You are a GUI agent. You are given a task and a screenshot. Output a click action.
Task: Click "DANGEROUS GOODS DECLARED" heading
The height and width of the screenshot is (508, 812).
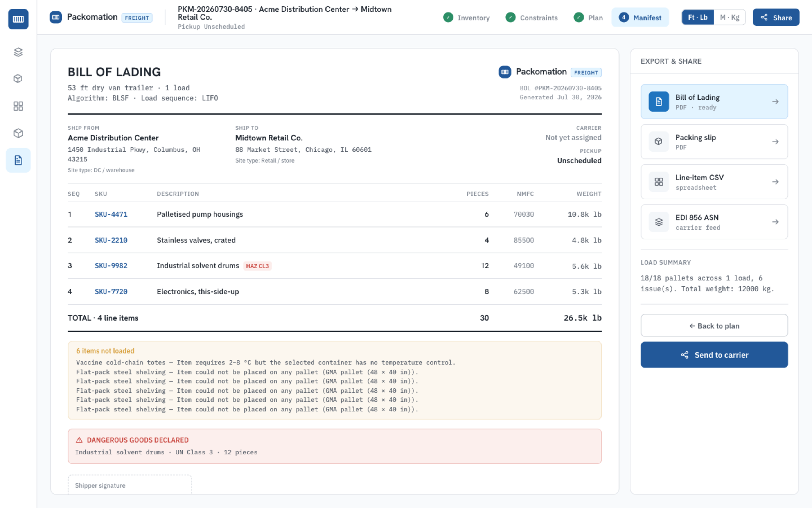[138, 440]
